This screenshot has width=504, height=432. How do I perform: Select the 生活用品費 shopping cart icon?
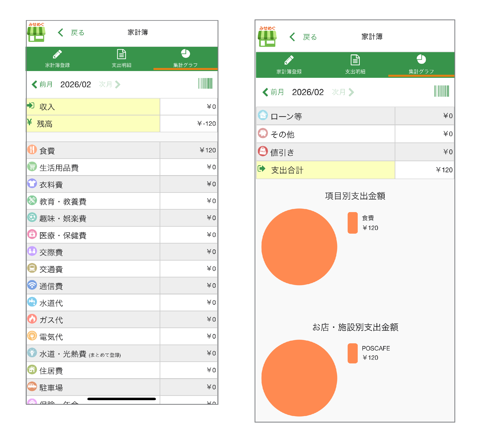click(x=32, y=167)
